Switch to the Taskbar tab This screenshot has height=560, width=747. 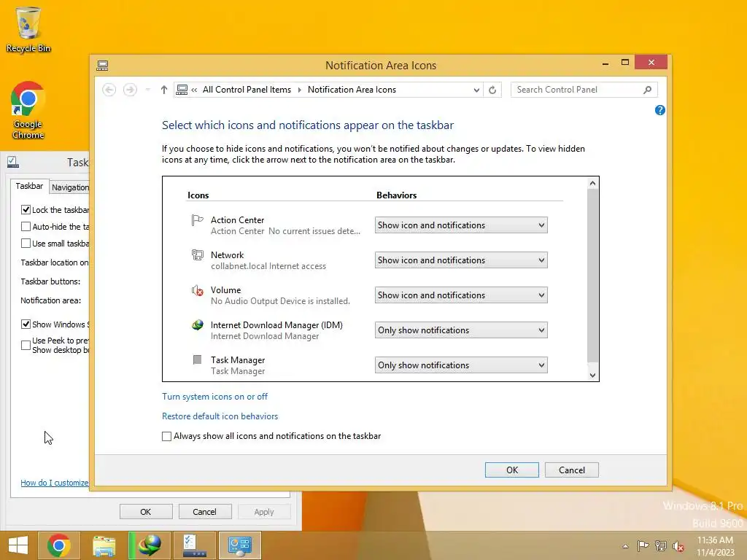(29, 186)
